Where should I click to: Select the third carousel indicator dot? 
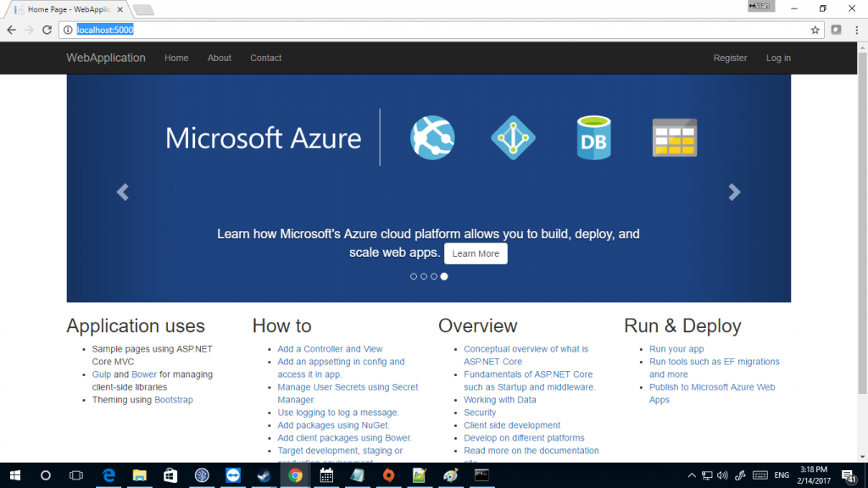pos(434,276)
